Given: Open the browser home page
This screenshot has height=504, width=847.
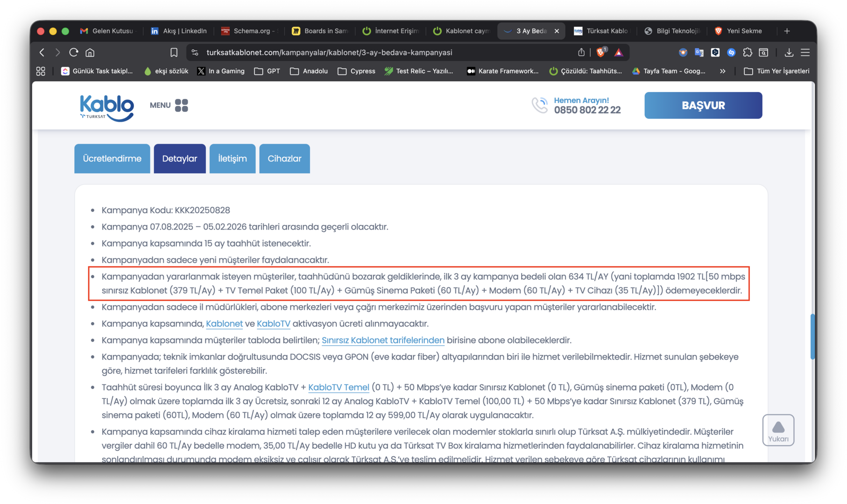Looking at the screenshot, I should [90, 52].
